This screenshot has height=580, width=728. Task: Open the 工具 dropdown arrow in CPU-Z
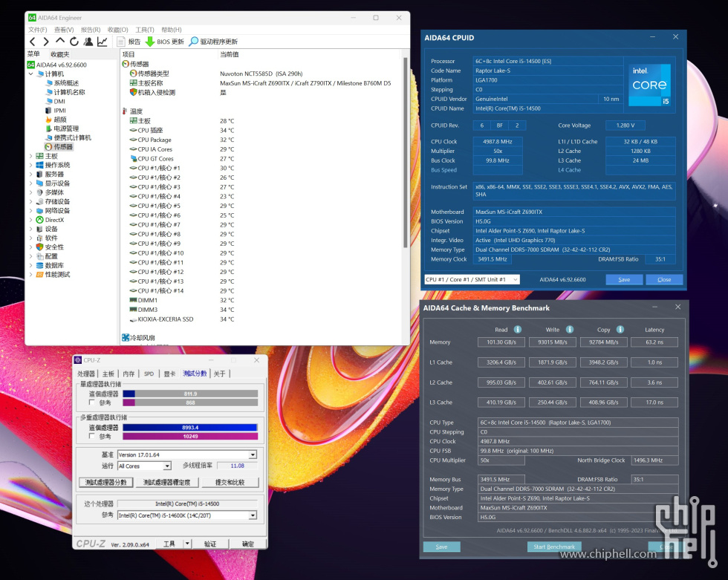[187, 544]
